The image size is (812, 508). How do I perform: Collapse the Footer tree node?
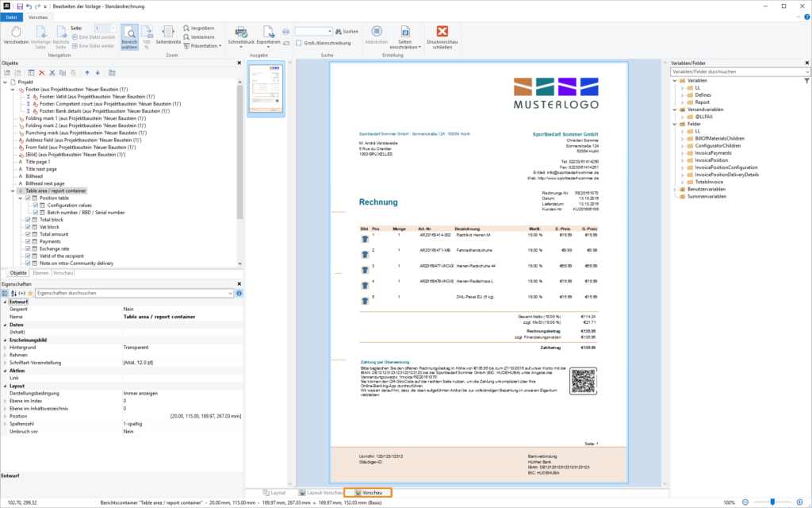click(x=13, y=90)
